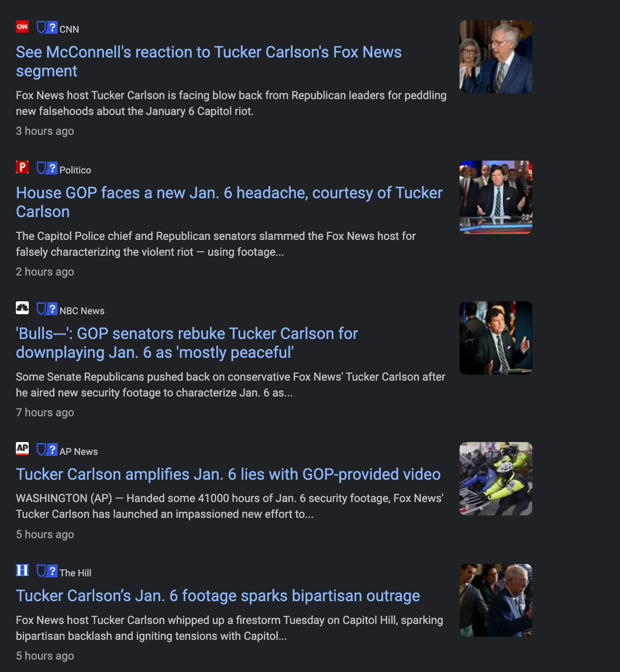Click the McConnell thumbnail on CNN story
The image size is (620, 672).
[x=496, y=56]
